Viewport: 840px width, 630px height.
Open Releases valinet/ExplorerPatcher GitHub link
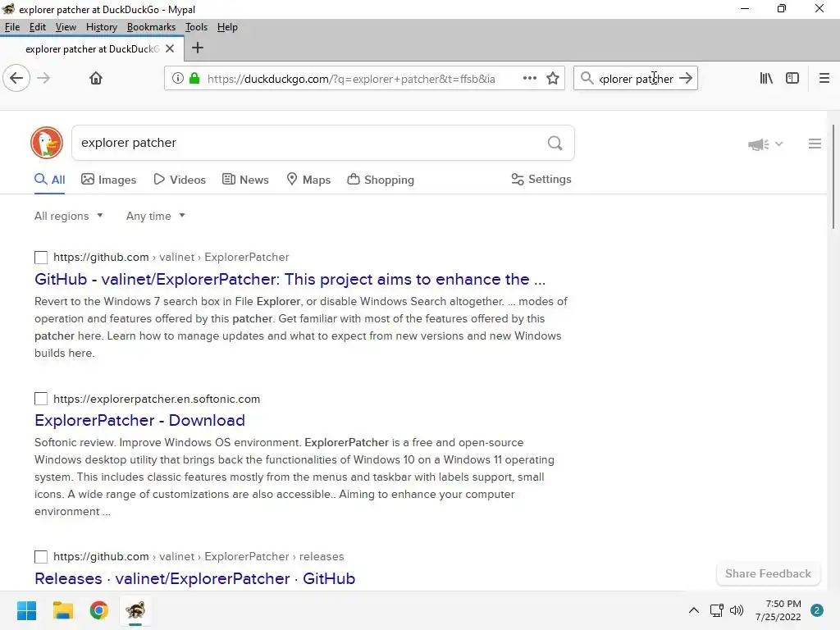pyautogui.click(x=195, y=578)
